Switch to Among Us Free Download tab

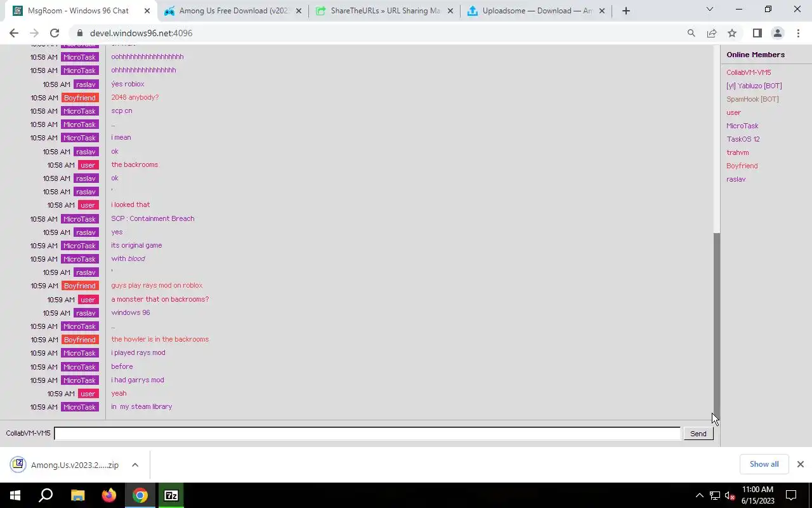click(232, 11)
